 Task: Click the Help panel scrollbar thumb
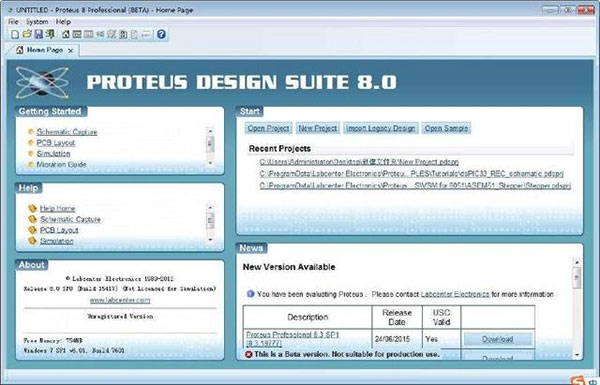pyautogui.click(x=210, y=220)
